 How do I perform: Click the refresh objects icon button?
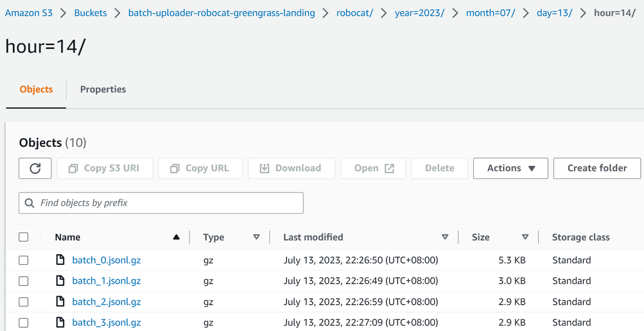(35, 168)
